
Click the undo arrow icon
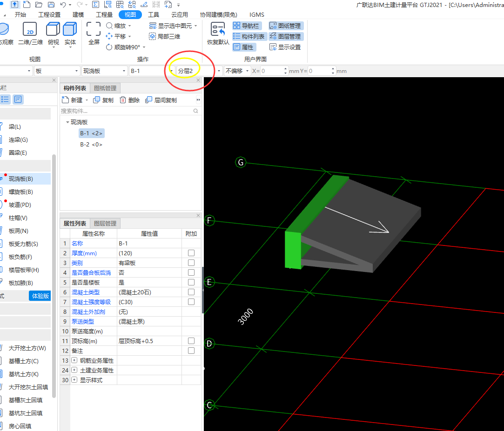[x=63, y=5]
